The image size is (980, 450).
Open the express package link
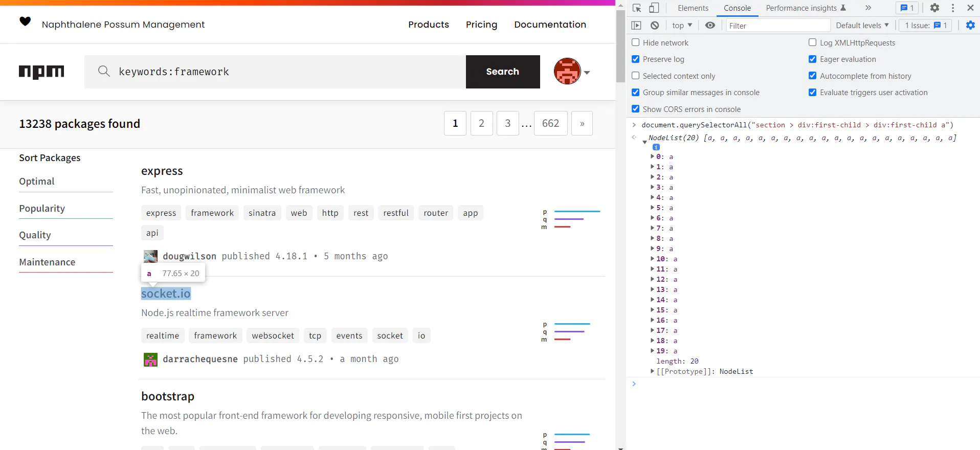click(162, 171)
